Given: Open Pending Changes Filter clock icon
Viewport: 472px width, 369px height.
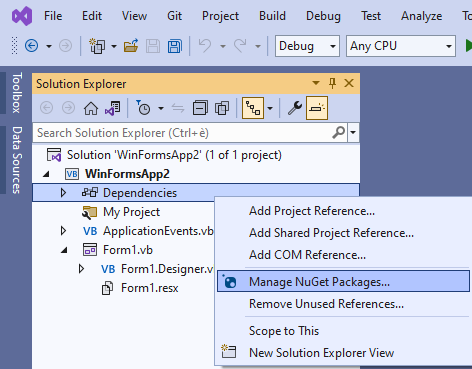Looking at the screenshot, I should coord(144,108).
